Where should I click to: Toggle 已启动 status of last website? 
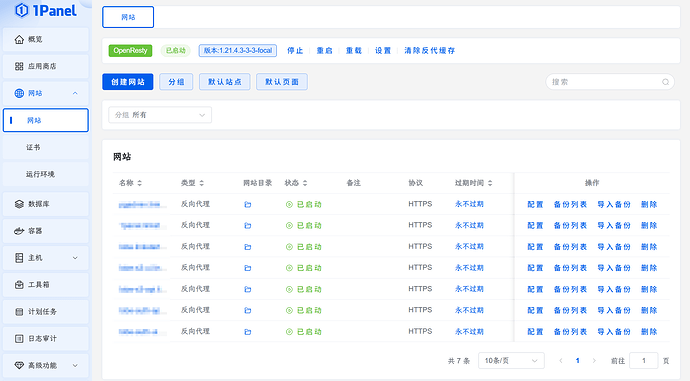[x=304, y=332]
